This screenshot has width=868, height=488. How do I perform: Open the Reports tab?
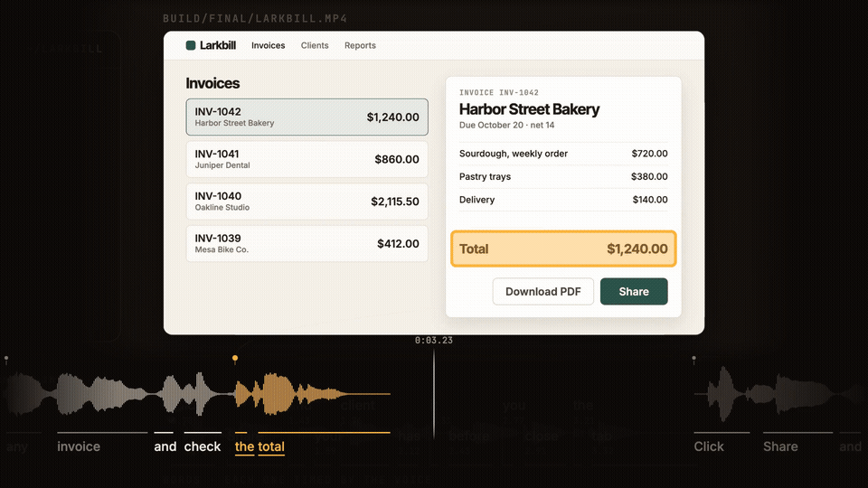click(360, 45)
